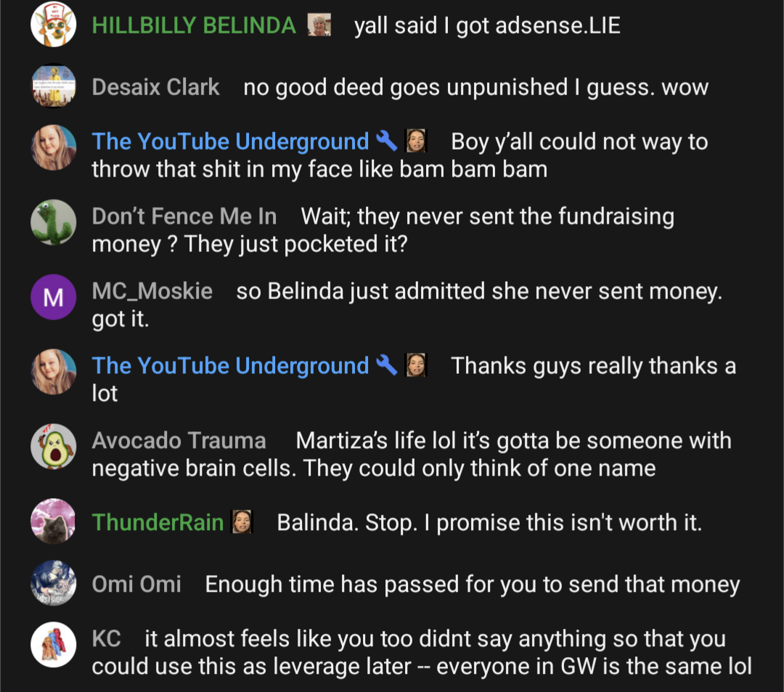
Task: Click the member badge beside HILLBILLY BELINDA
Action: tap(319, 25)
